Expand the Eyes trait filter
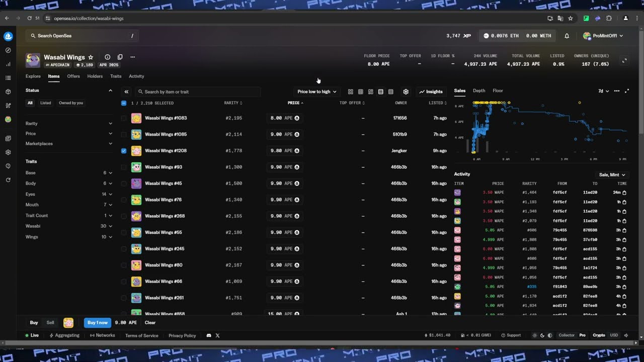Viewport: 644px width, 362px height. pyautogui.click(x=68, y=194)
